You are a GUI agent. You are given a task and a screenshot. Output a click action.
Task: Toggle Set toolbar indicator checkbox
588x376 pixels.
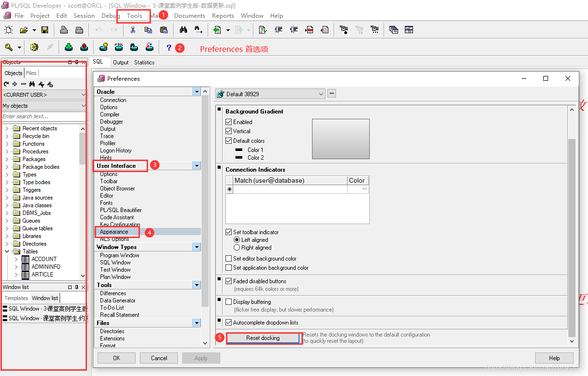coord(229,232)
